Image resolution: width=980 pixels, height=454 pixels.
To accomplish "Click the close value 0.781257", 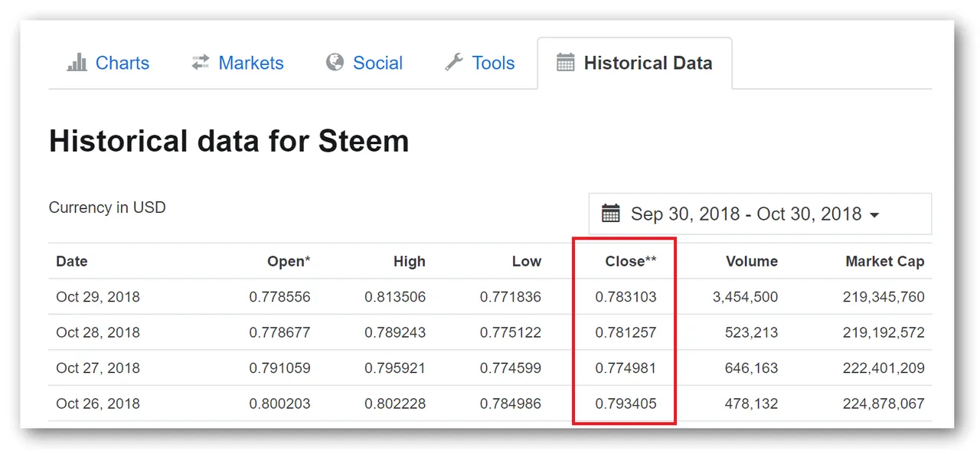I will (x=626, y=332).
